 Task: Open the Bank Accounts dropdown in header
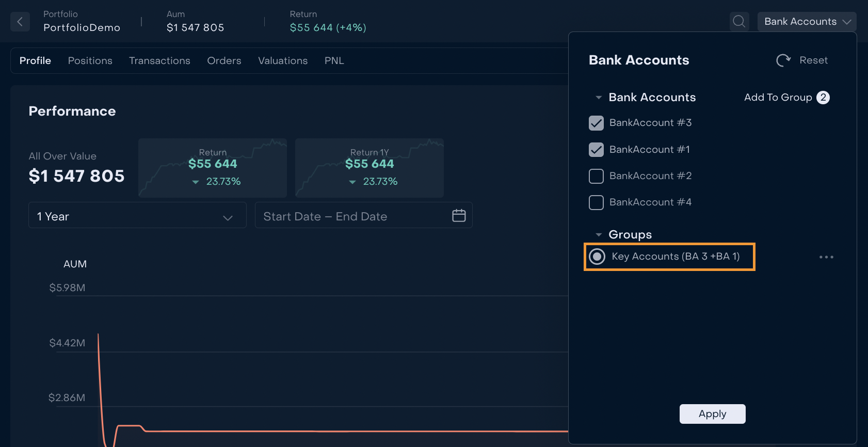806,22
